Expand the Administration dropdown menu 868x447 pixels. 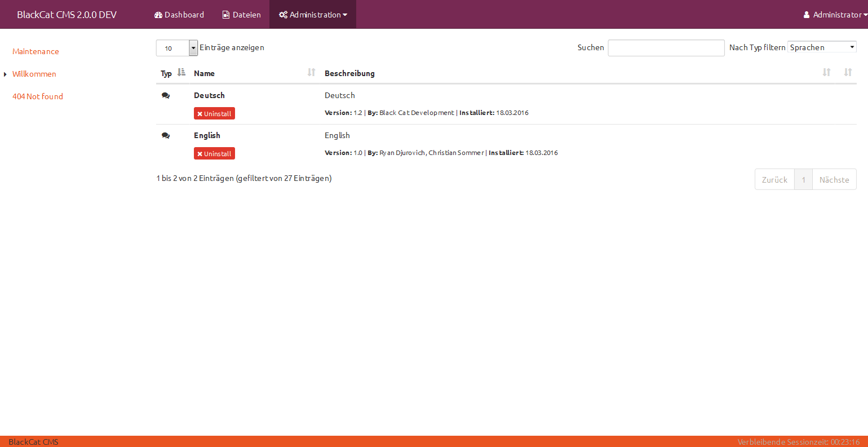[313, 15]
